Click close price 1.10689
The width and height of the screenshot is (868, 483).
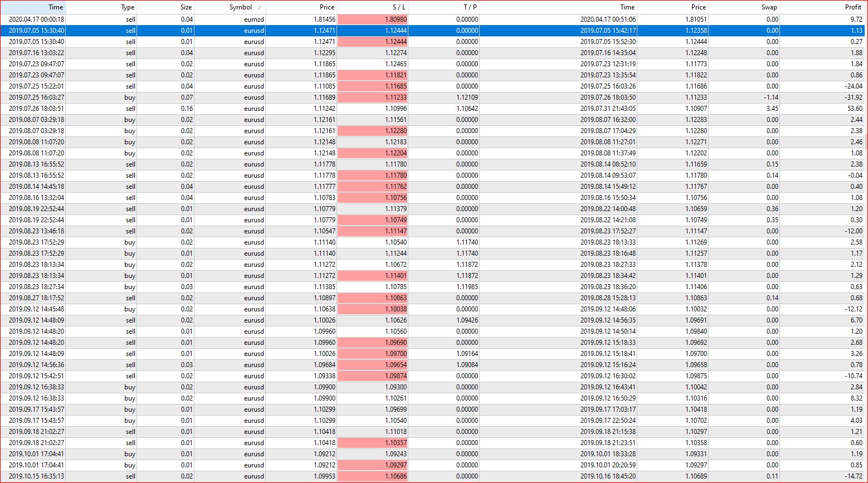(x=695, y=476)
